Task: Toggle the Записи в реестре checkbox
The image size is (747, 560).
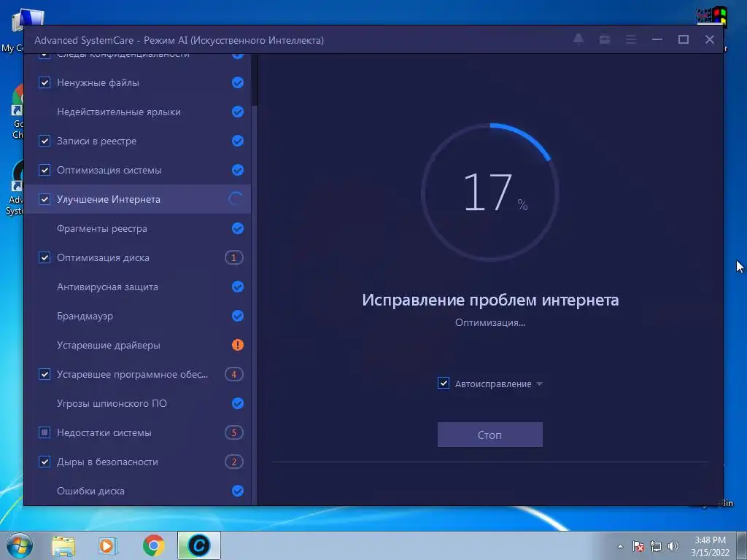Action: pos(44,141)
